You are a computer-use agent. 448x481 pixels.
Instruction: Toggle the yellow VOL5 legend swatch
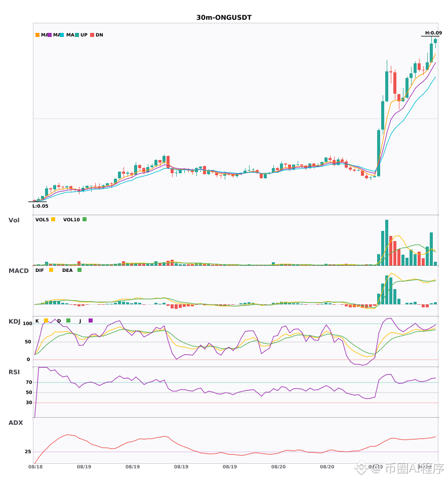pos(53,219)
